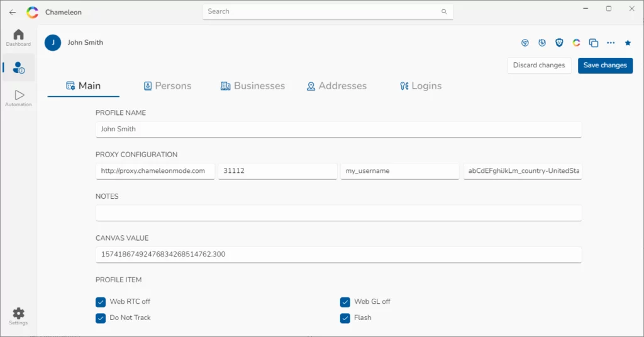Click the Chameleon logo in the title bar
This screenshot has height=337, width=644.
click(33, 13)
